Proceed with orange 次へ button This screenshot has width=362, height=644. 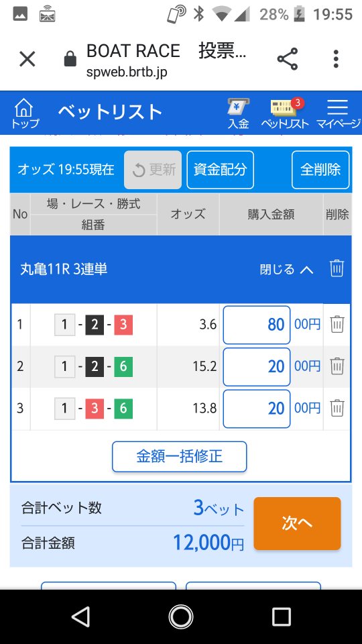pos(297,523)
